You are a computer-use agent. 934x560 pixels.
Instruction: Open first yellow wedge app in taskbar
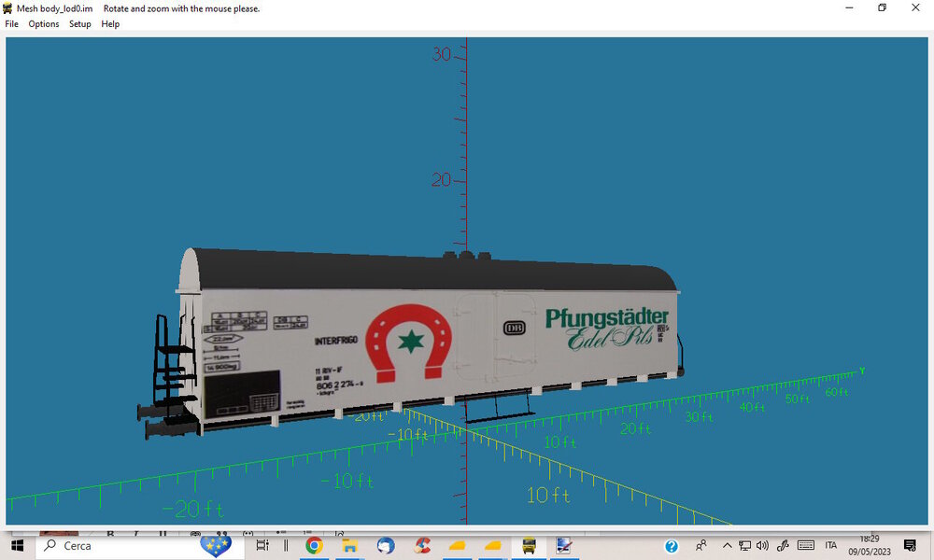(x=457, y=545)
